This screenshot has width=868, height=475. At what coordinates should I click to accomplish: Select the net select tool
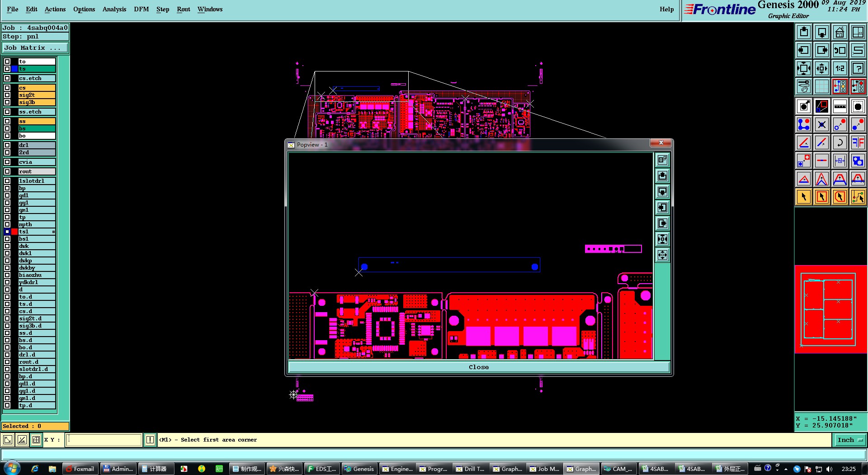[858, 197]
